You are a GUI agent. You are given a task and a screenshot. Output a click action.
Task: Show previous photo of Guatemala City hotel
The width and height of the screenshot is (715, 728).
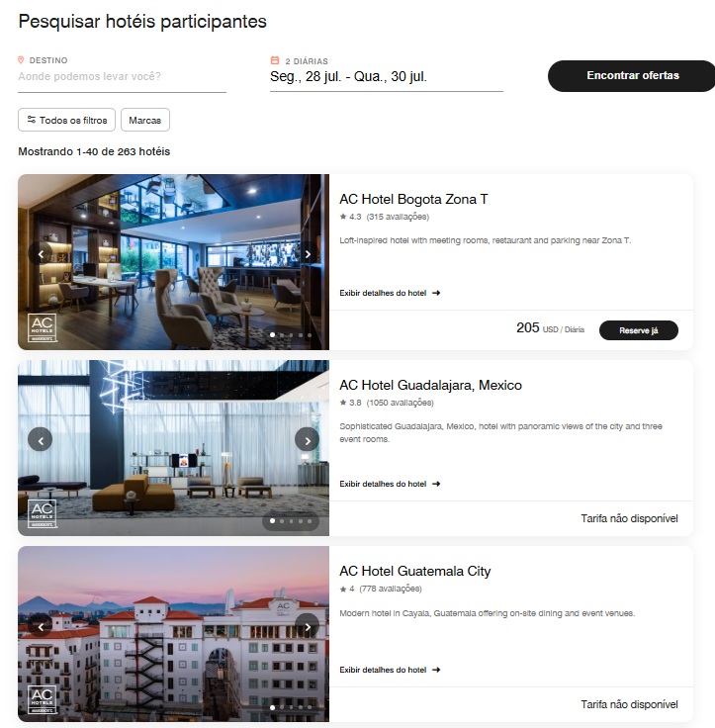(x=41, y=626)
